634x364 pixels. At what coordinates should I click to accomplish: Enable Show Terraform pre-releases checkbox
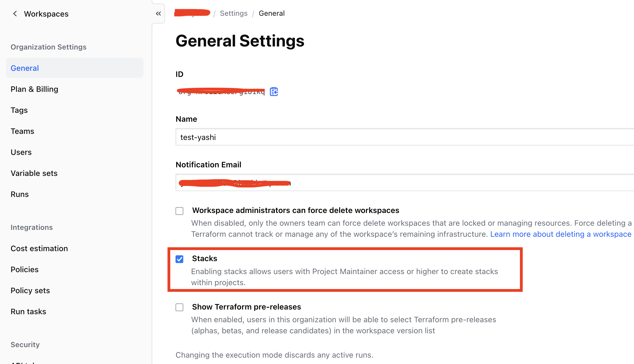[179, 307]
